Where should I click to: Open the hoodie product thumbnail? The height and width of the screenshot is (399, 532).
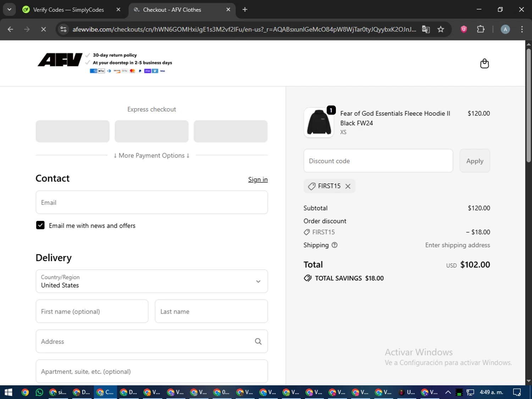click(319, 123)
